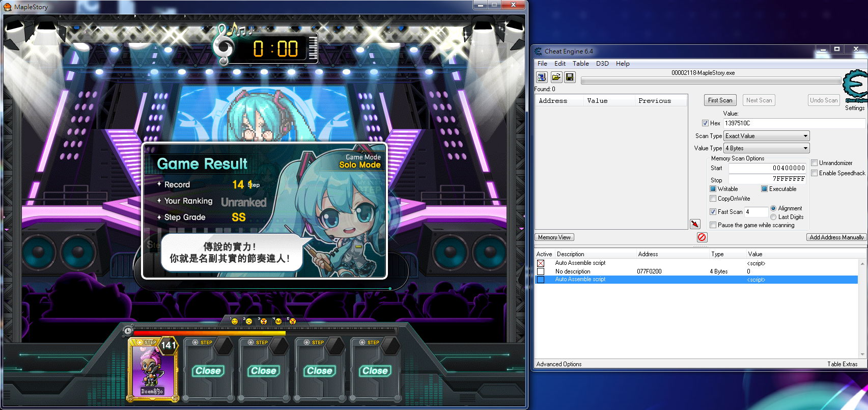The height and width of the screenshot is (410, 868).
Task: Click the Stop address field
Action: coord(767,179)
